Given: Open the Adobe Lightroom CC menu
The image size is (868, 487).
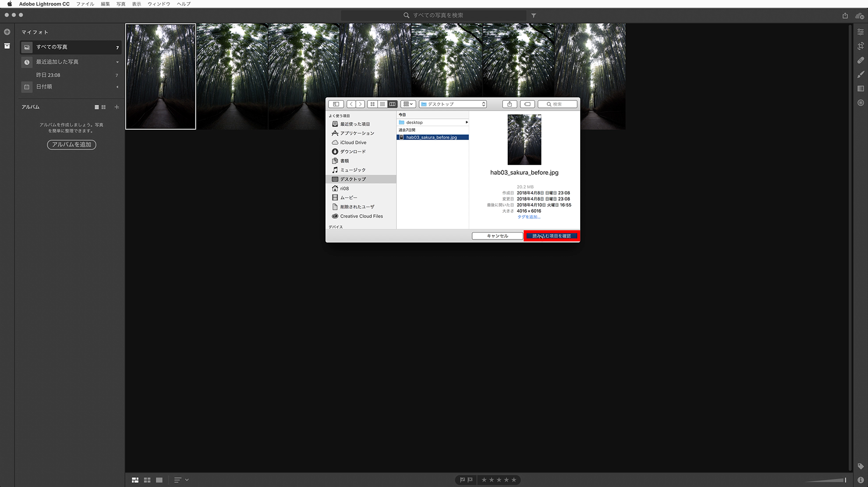Looking at the screenshot, I should pyautogui.click(x=44, y=4).
